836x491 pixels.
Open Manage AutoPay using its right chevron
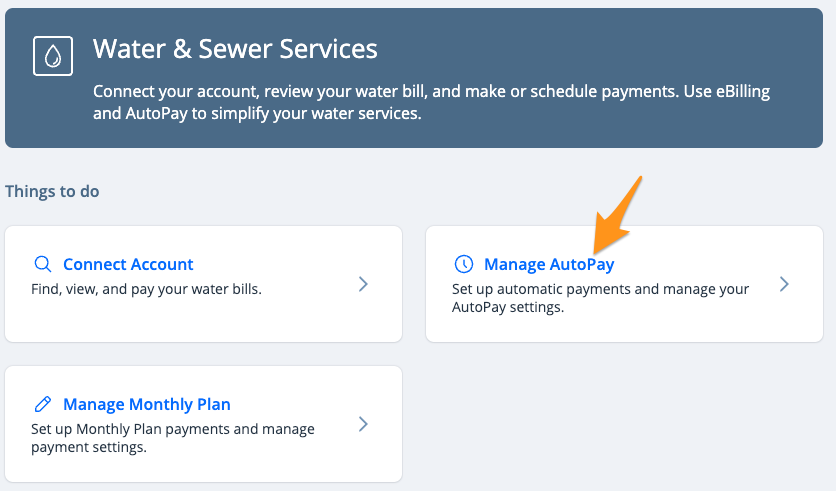(x=784, y=284)
